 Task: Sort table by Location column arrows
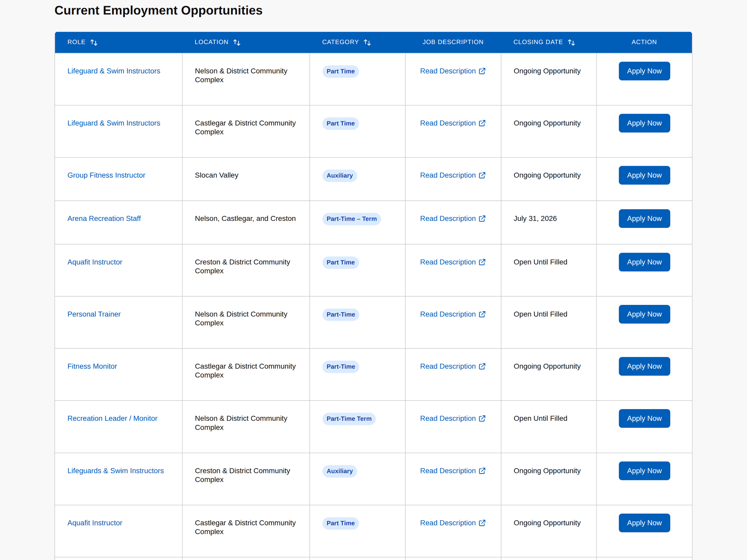tap(237, 42)
